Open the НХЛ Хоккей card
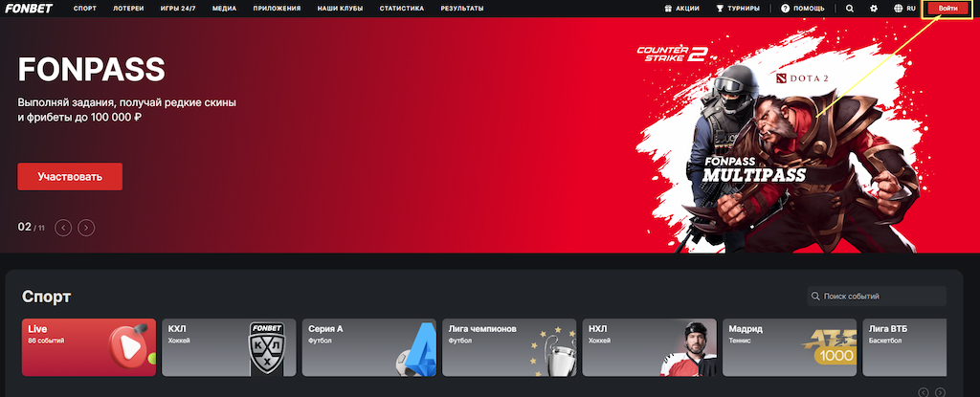 click(x=650, y=347)
